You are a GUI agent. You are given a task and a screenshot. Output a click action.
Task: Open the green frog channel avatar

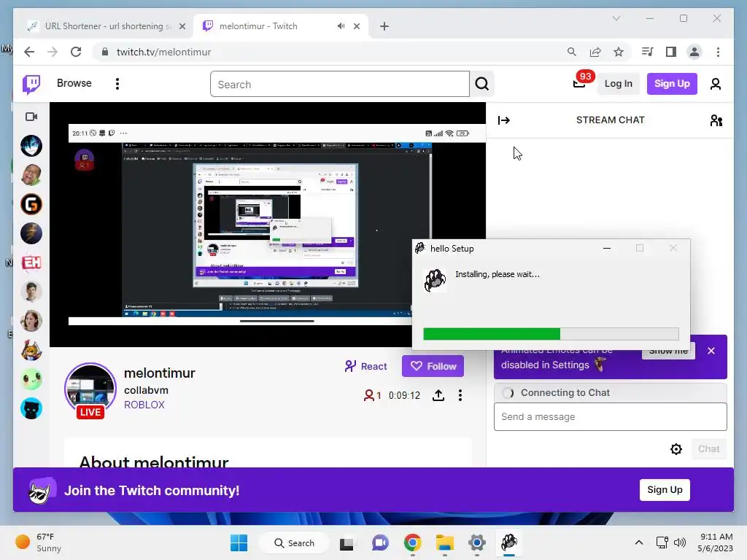tap(31, 379)
